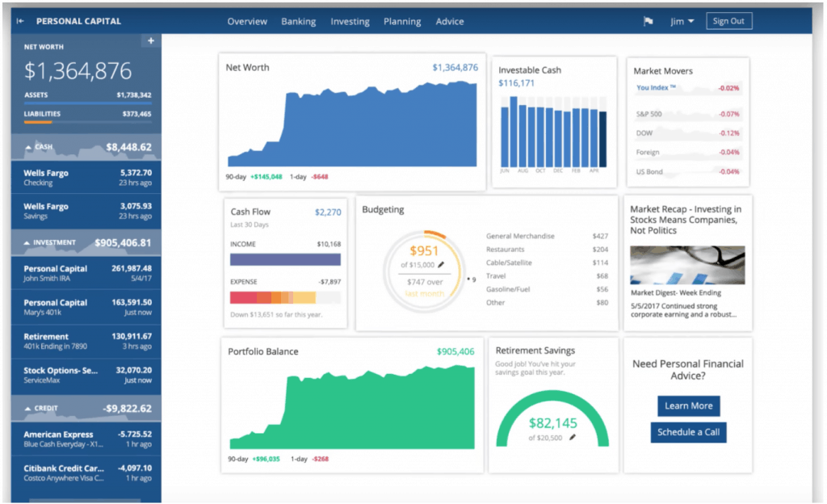The width and height of the screenshot is (827, 504).
Task: Open the Banking menu
Action: (298, 22)
